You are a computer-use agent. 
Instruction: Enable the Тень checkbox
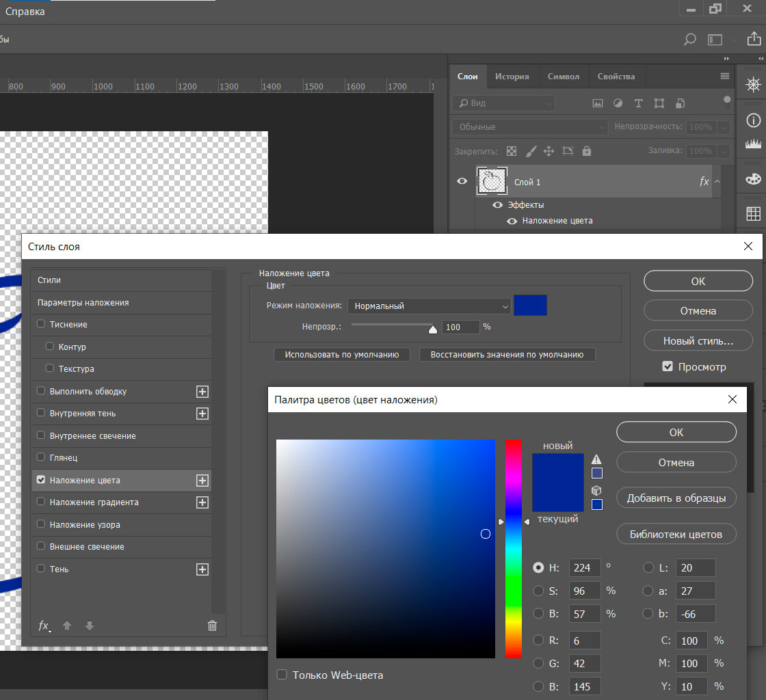[41, 569]
